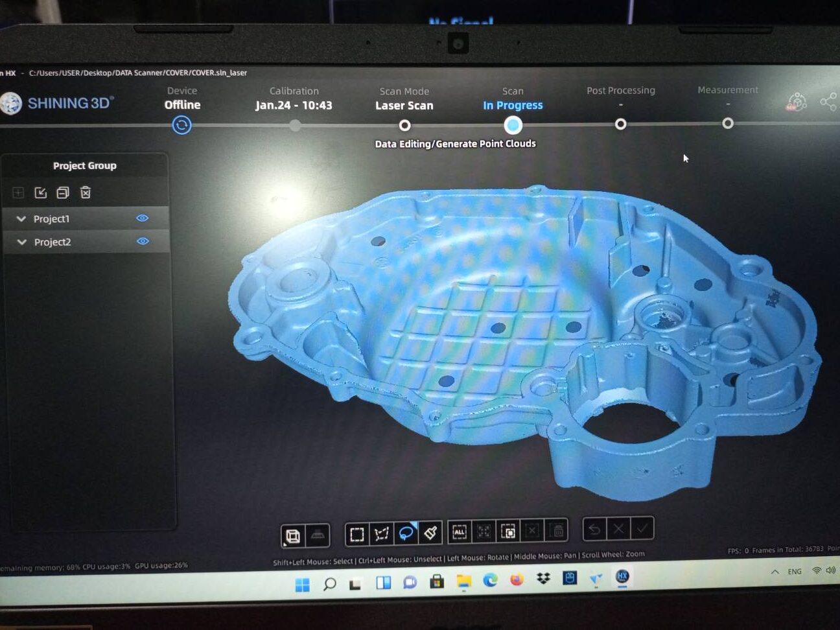Click the open/import project icon
Image resolution: width=840 pixels, height=630 pixels.
[40, 192]
